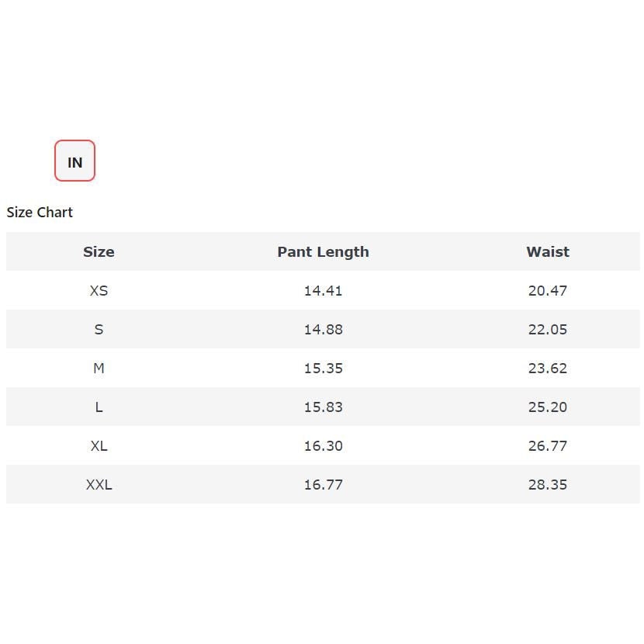Select the XL size row label

pos(99,446)
